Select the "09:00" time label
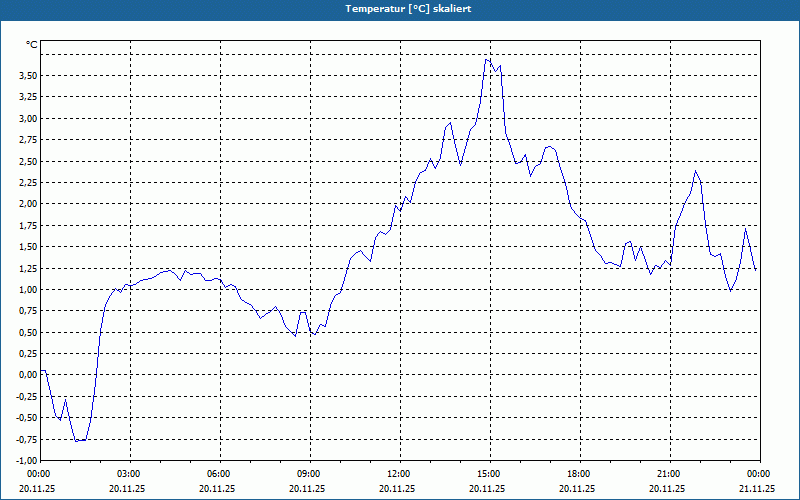This screenshot has height=500, width=800. point(309,474)
